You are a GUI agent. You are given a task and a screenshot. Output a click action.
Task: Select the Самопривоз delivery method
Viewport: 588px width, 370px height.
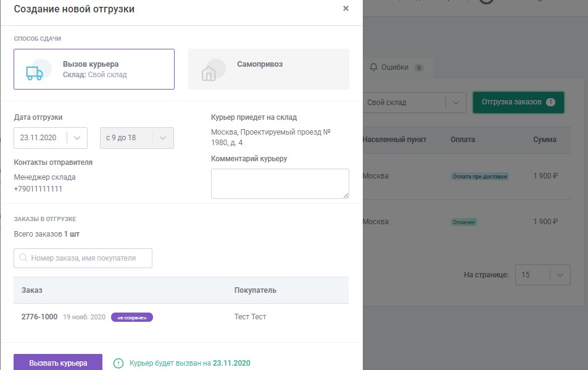tap(268, 69)
